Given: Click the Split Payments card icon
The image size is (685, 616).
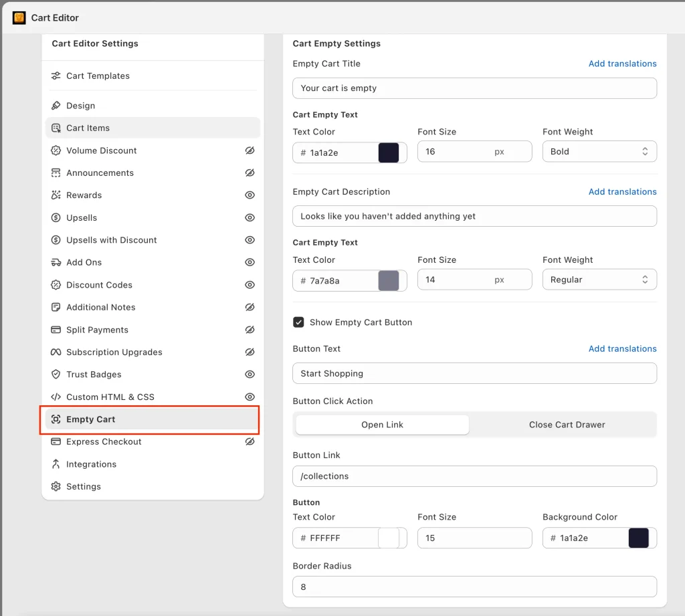Looking at the screenshot, I should [56, 330].
